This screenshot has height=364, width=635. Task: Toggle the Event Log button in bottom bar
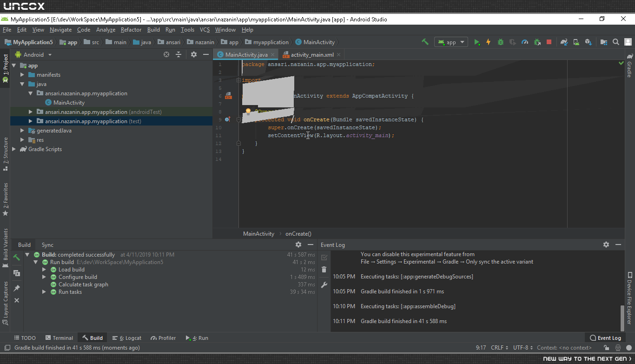coord(605,338)
